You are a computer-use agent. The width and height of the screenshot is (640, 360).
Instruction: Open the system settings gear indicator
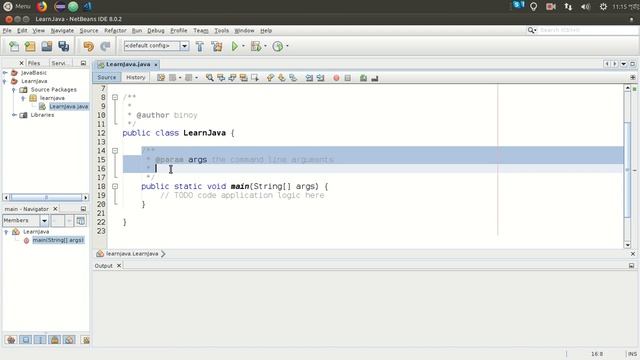(x=603, y=7)
